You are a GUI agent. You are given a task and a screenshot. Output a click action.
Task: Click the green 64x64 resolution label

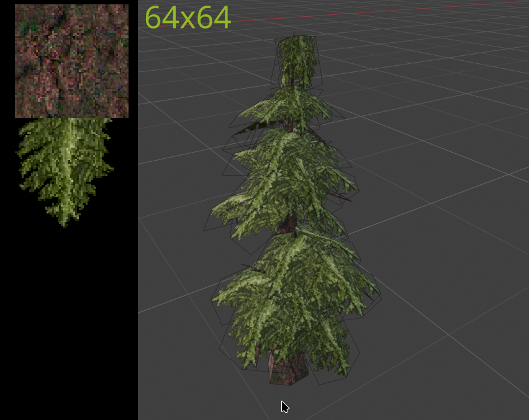pos(188,17)
